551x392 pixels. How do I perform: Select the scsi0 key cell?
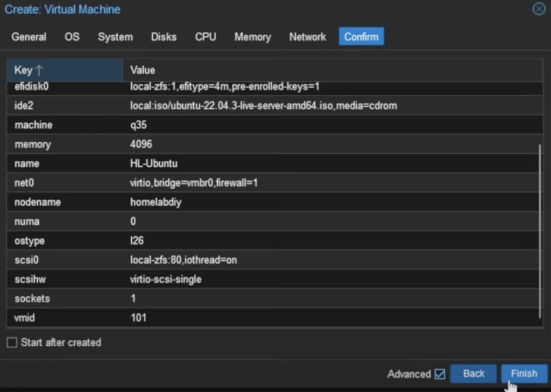(65, 260)
